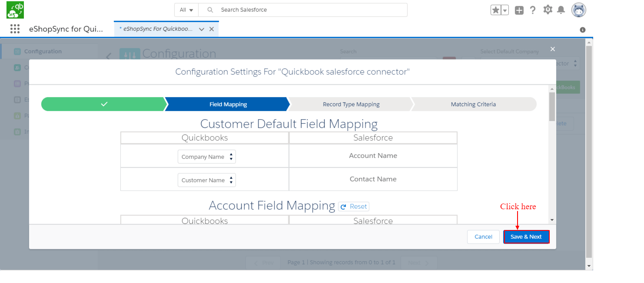This screenshot has height=283, width=644.
Task: Open the Setup gear icon
Action: coord(548,10)
